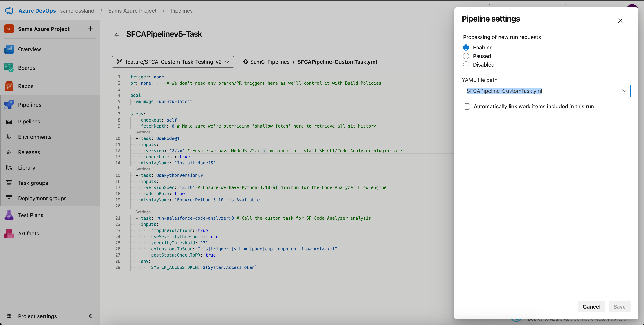Check Automatically link work items checkbox

point(467,106)
